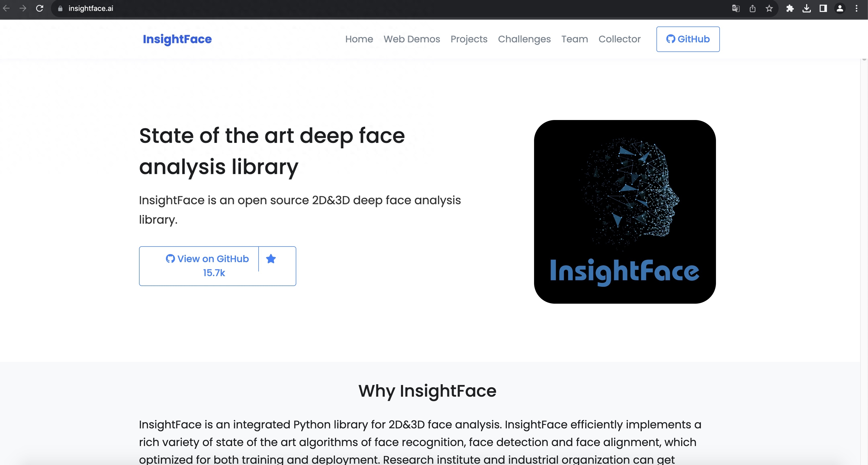This screenshot has width=868, height=465.
Task: Click the lock icon in address bar
Action: [x=60, y=8]
